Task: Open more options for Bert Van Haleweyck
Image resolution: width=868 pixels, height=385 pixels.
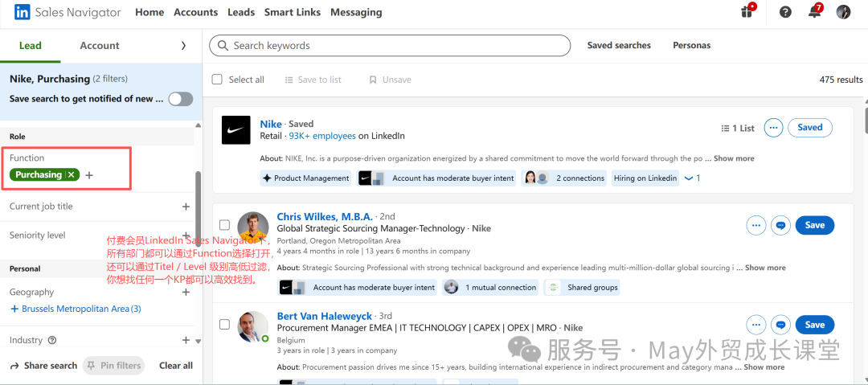Action: (x=755, y=325)
